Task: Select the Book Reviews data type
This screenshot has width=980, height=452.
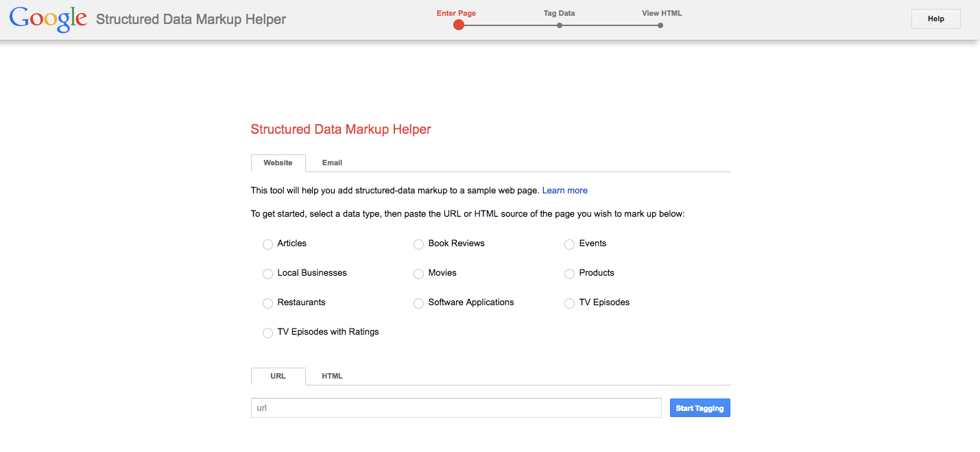Action: click(x=418, y=244)
